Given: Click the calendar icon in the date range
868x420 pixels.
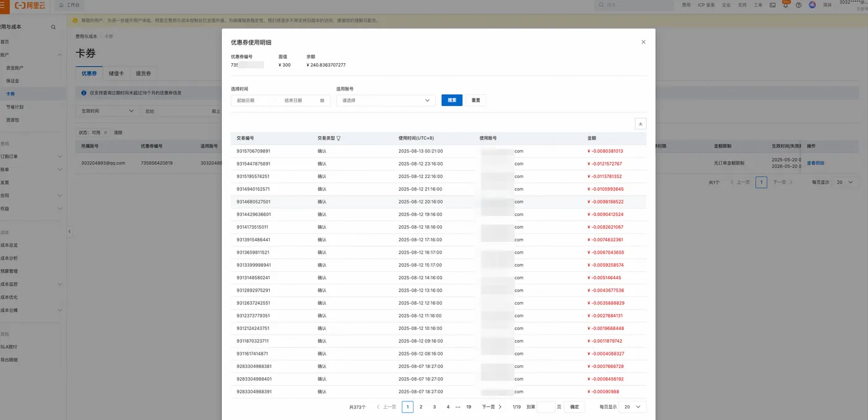Looking at the screenshot, I should [x=322, y=101].
